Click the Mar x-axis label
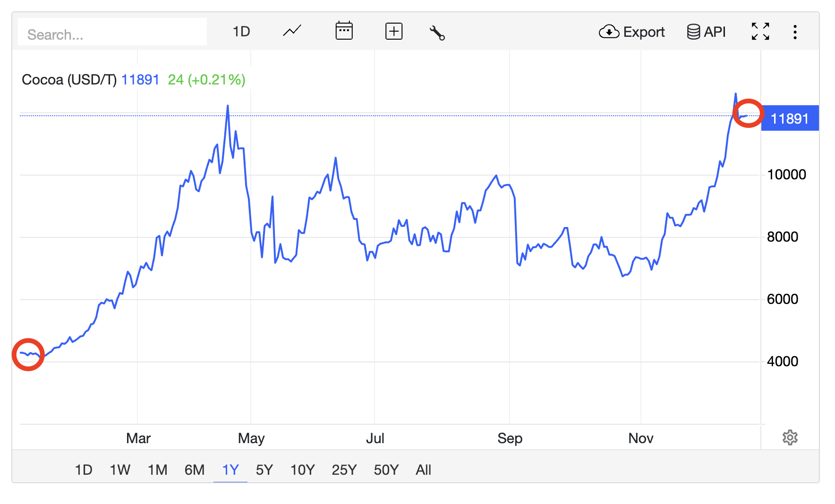 pos(138,438)
